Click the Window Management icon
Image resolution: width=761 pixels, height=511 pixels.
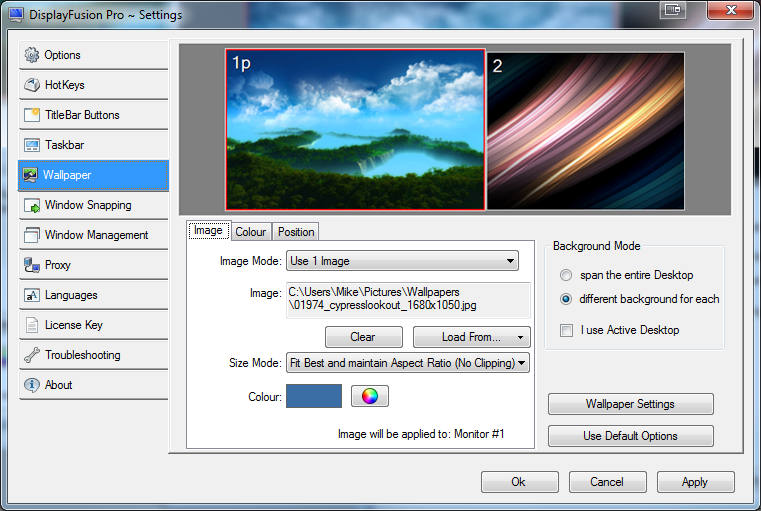point(32,235)
